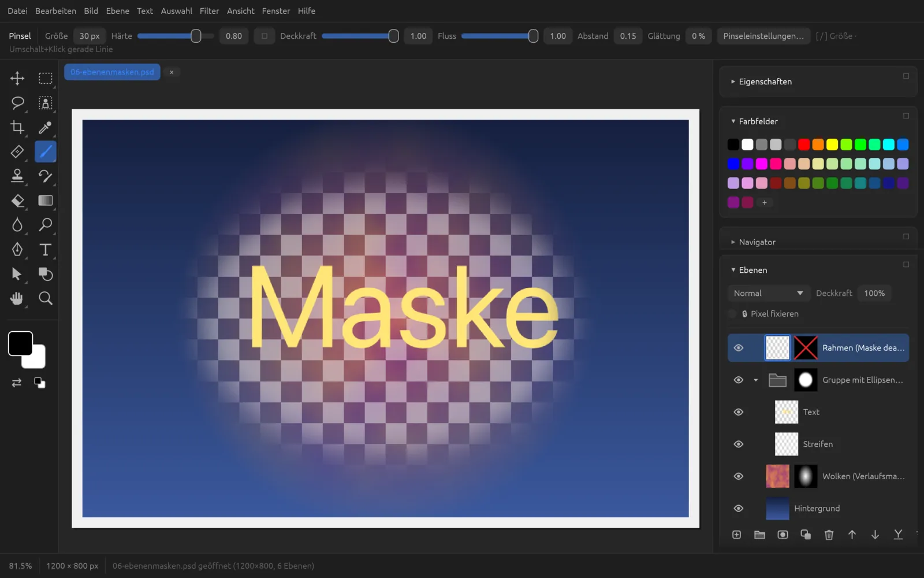This screenshot has height=578, width=924.
Task: Move the layer up with arrow icon
Action: [852, 535]
